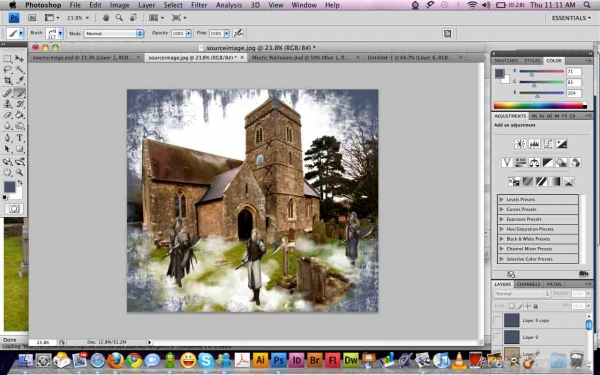Open Firefox from the Dock
The height and width of the screenshot is (375, 600).
point(115,360)
